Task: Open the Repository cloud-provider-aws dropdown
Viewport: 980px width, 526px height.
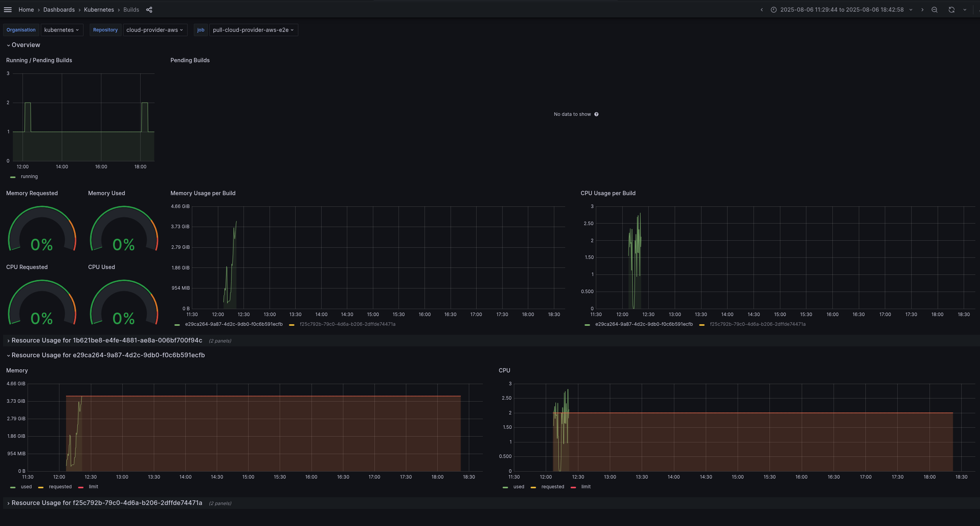Action: tap(155, 30)
